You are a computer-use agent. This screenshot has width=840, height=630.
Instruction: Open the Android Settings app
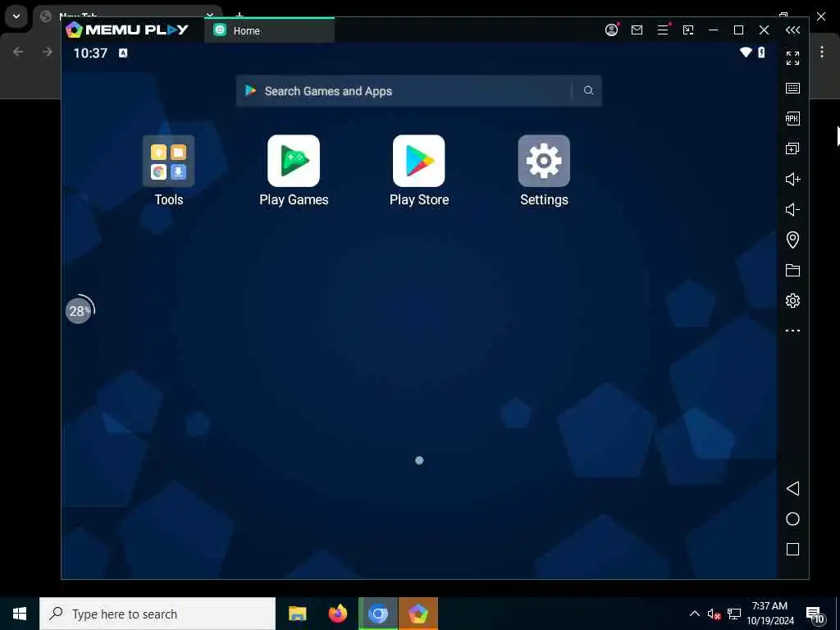tap(544, 161)
